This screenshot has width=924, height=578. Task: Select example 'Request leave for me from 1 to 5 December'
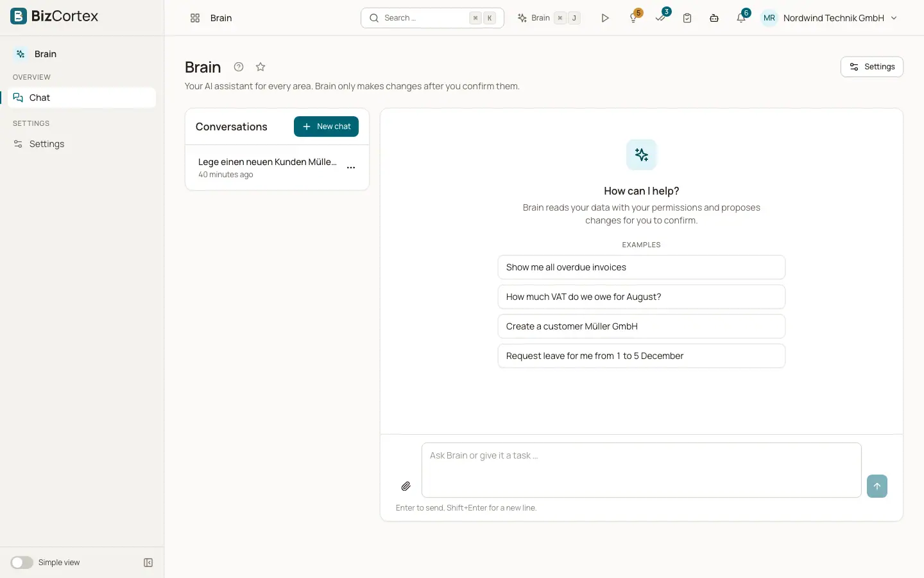tap(642, 356)
